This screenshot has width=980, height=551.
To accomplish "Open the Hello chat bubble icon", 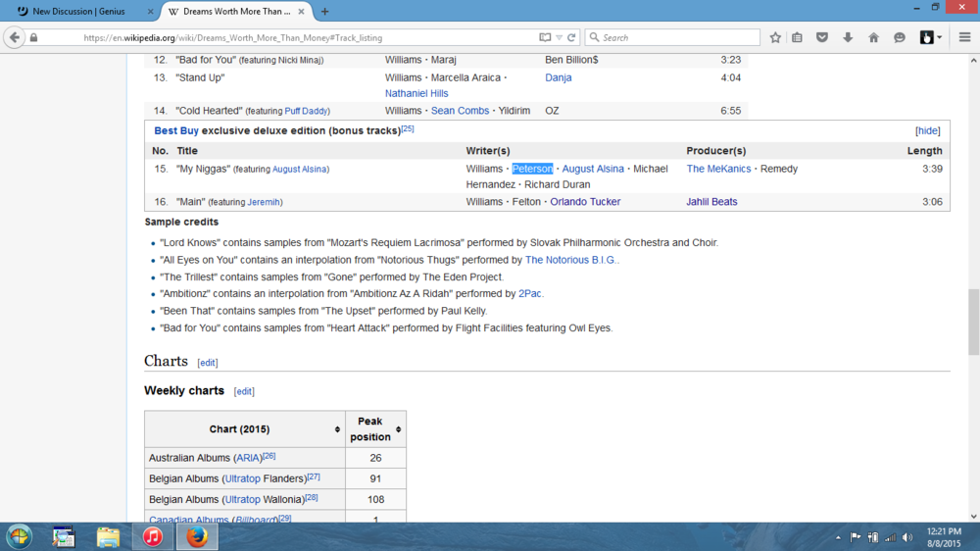I will pyautogui.click(x=900, y=37).
